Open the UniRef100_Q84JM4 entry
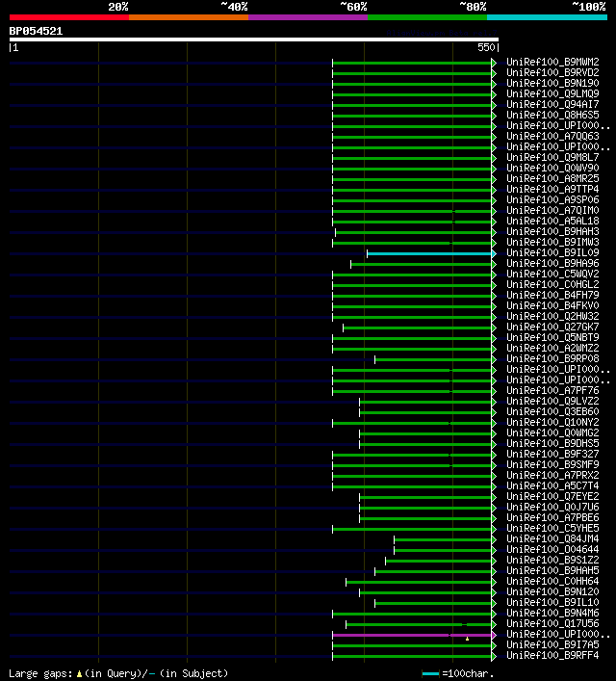 pos(552,539)
